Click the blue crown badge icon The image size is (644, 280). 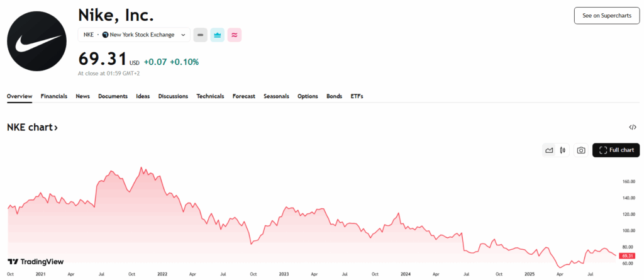pos(218,35)
